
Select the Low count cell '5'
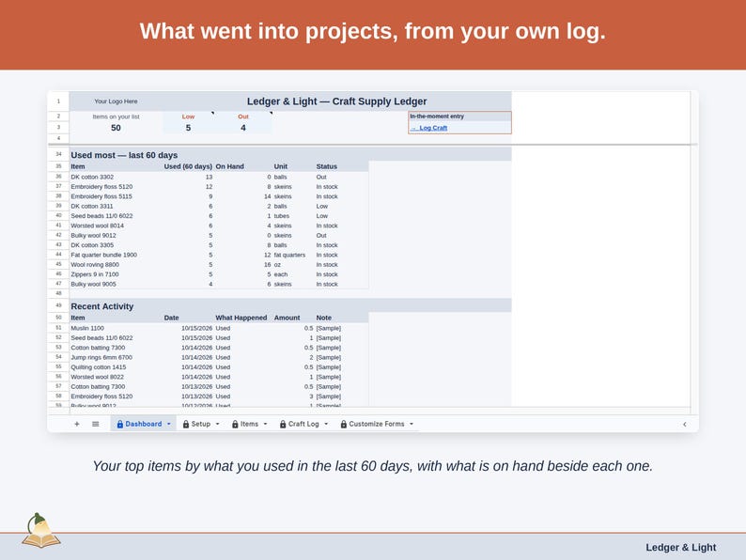point(189,128)
